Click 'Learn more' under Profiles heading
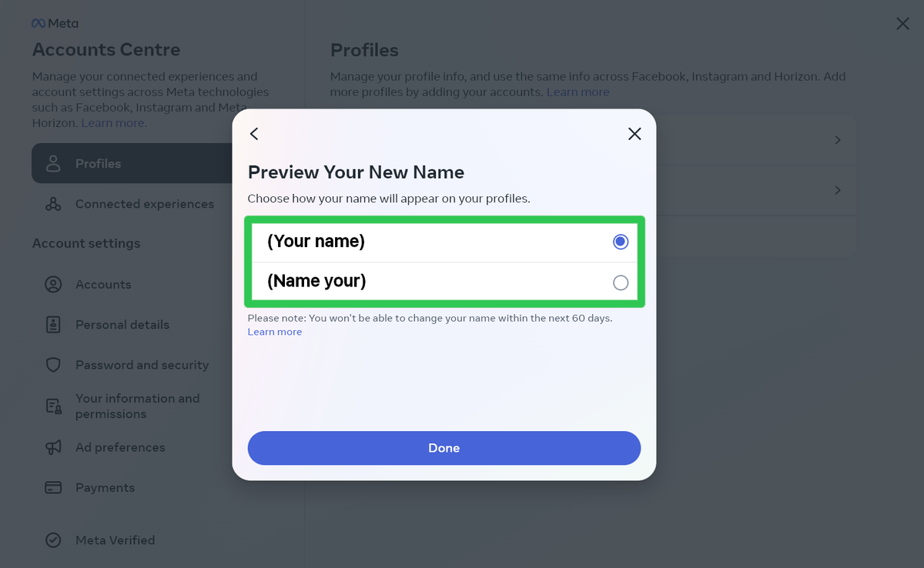The image size is (924, 568). pos(577,92)
